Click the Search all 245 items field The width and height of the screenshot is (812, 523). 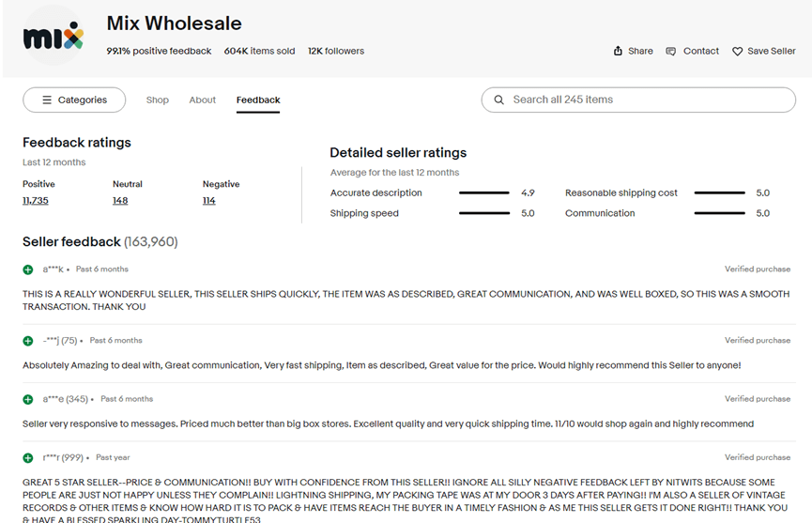[638, 100]
